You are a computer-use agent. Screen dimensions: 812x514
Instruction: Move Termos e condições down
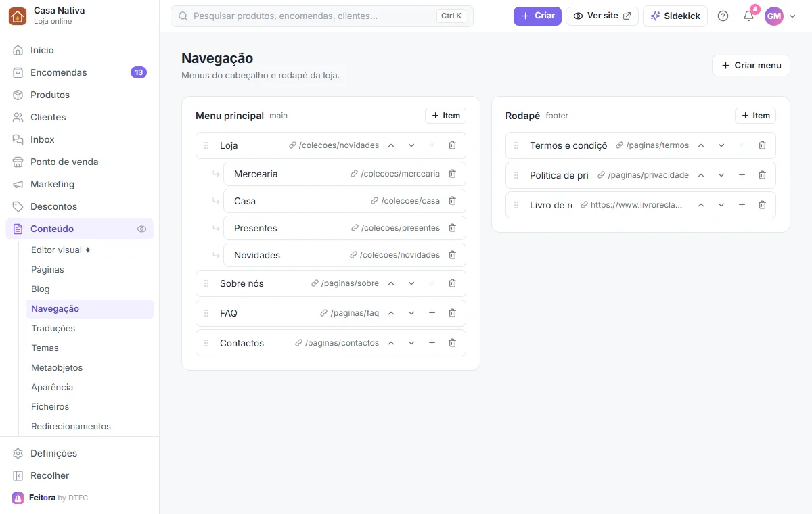pos(721,145)
